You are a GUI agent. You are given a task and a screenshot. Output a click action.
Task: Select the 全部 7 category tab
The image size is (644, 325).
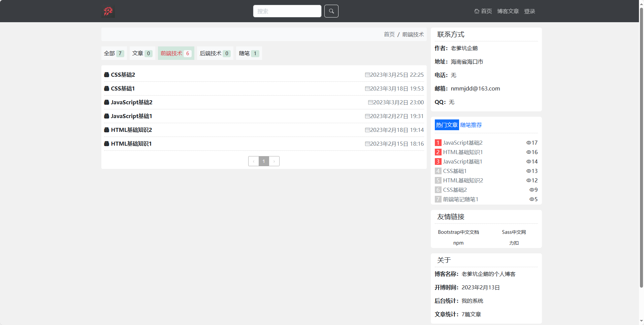coord(114,53)
